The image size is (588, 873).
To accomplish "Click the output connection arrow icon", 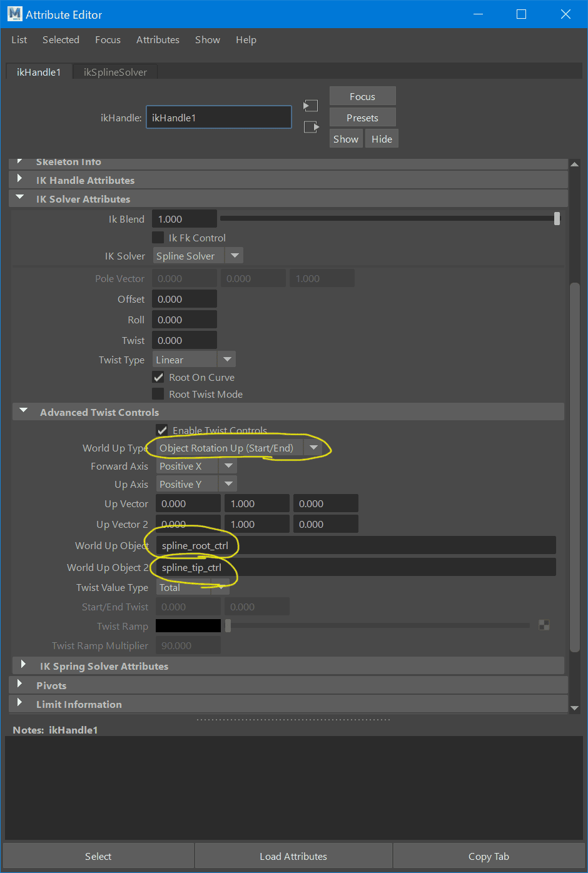I will click(311, 127).
